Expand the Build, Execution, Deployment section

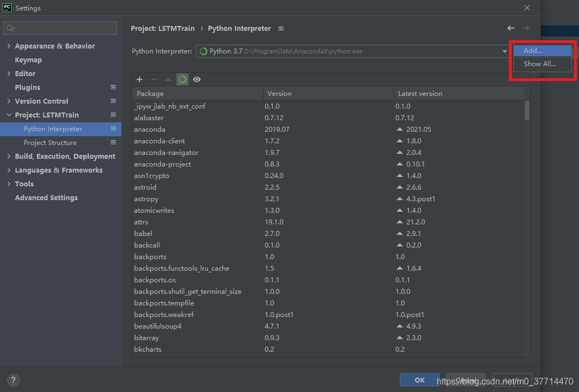(9, 156)
